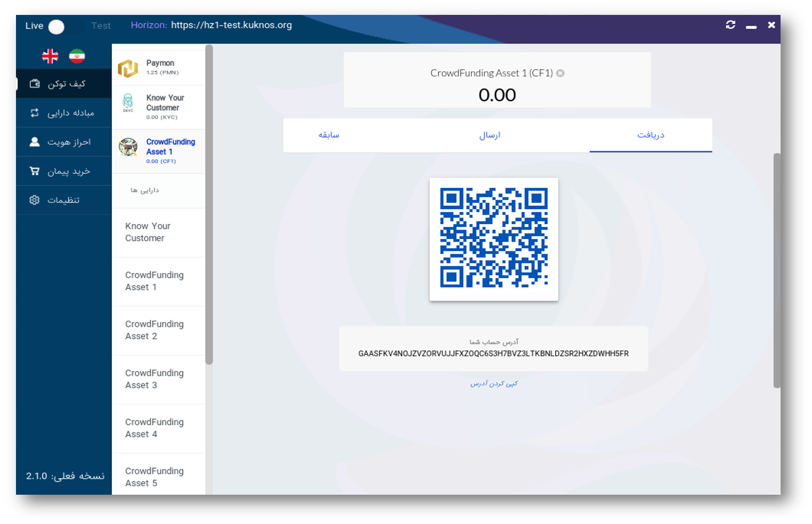The width and height of the screenshot is (812, 524).
Task: Choose CrowdFunding Asset 3 from assets list
Action: [159, 379]
